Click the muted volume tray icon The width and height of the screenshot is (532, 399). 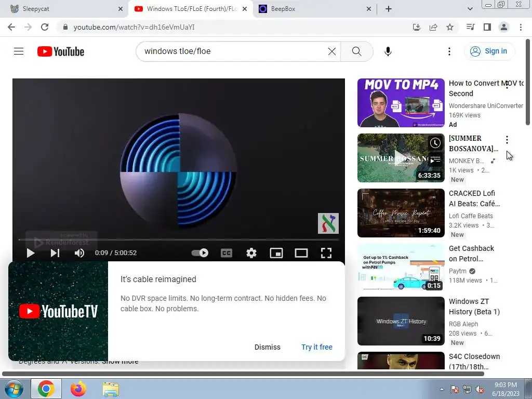click(480, 389)
